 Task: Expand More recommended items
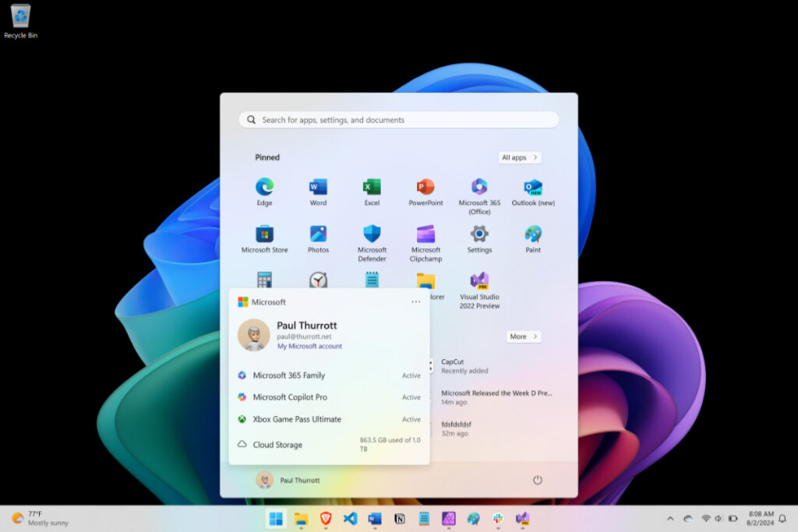click(523, 336)
